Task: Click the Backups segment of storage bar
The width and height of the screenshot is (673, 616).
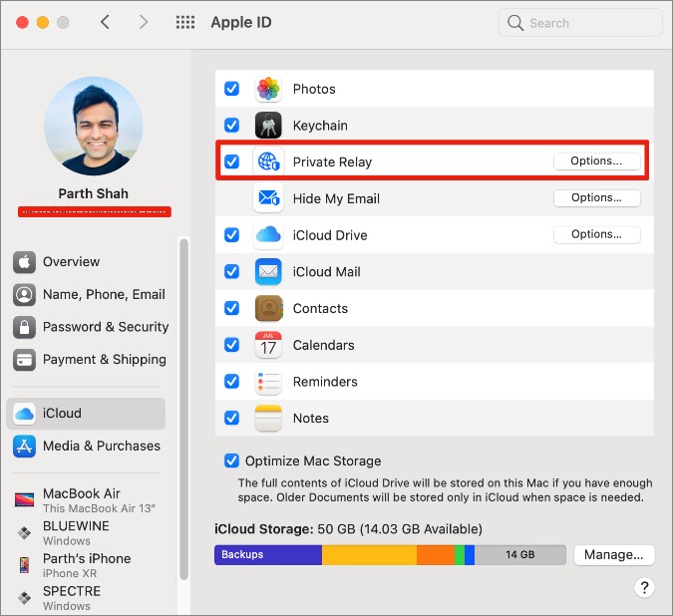Action: point(267,555)
